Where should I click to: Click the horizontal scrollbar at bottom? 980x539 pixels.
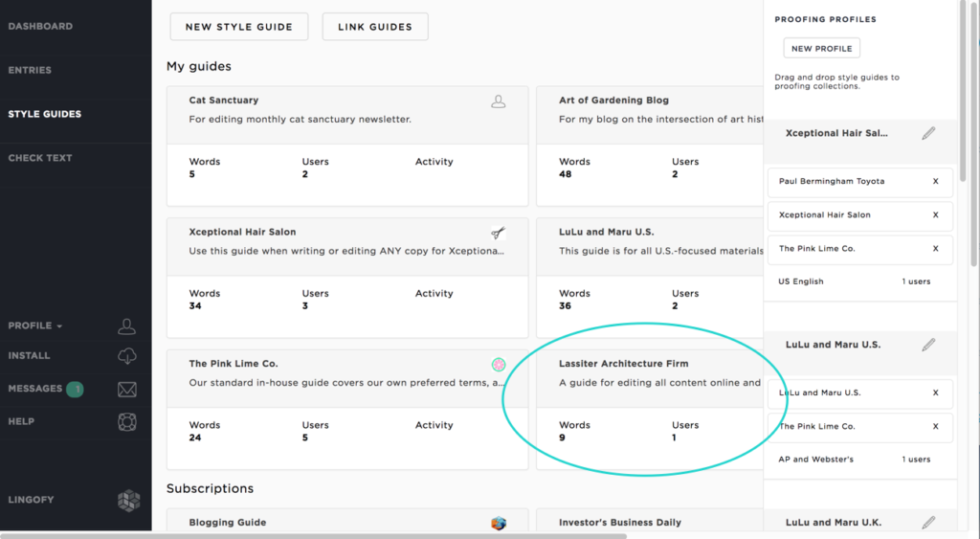[x=314, y=536]
